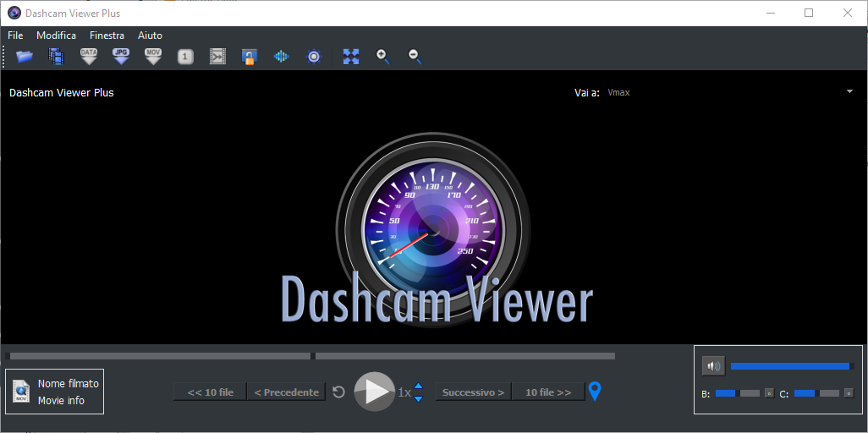The width and height of the screenshot is (868, 433).
Task: Click the four blue arrows fullscreen icon
Action: [351, 57]
